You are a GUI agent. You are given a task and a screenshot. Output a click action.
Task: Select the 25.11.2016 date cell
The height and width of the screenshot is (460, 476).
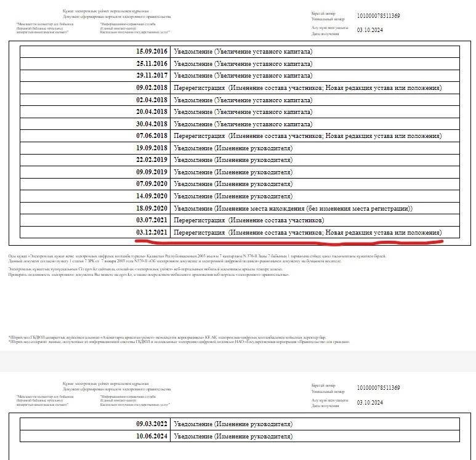tap(151, 63)
